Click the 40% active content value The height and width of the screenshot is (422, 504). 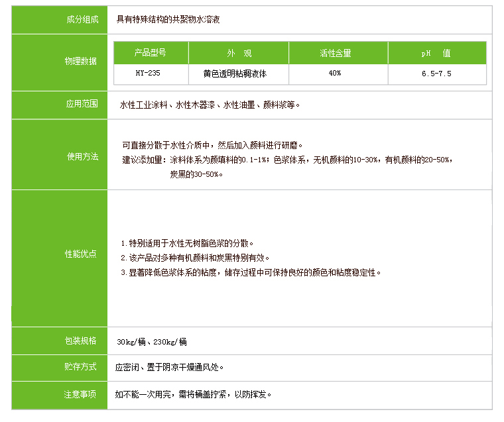335,74
